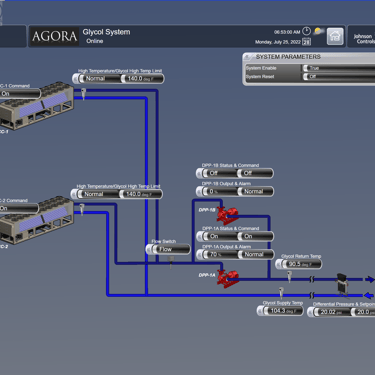Click the clock icon beside time
The height and width of the screenshot is (375, 375).
pos(306,31)
